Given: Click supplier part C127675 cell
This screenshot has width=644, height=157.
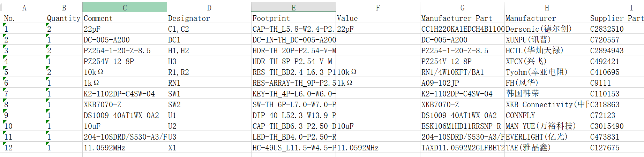Looking at the screenshot, I should [x=616, y=148].
